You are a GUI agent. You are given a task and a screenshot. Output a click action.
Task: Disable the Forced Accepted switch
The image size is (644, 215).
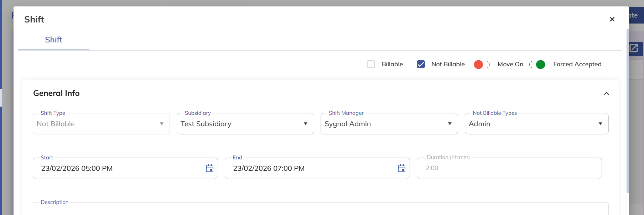(x=537, y=64)
